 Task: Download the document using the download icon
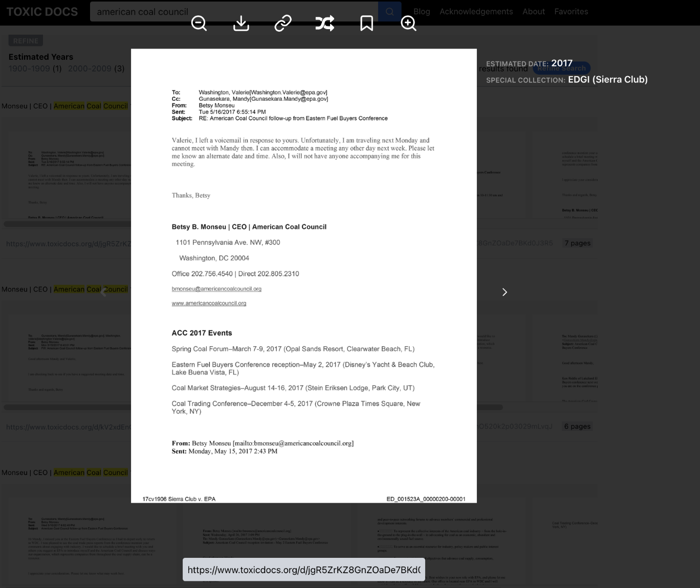[241, 23]
